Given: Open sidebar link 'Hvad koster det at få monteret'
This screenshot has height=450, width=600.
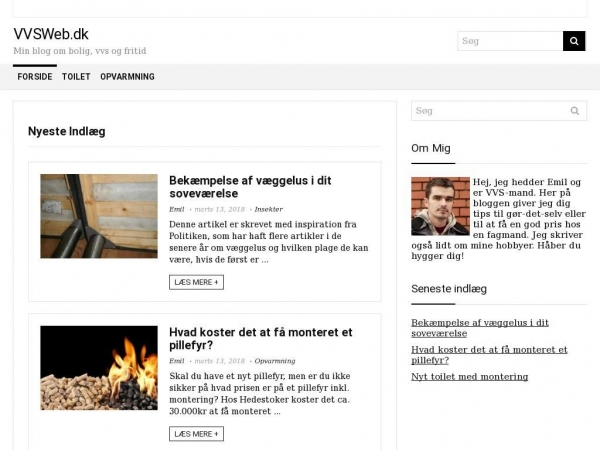Looking at the screenshot, I should (489, 355).
